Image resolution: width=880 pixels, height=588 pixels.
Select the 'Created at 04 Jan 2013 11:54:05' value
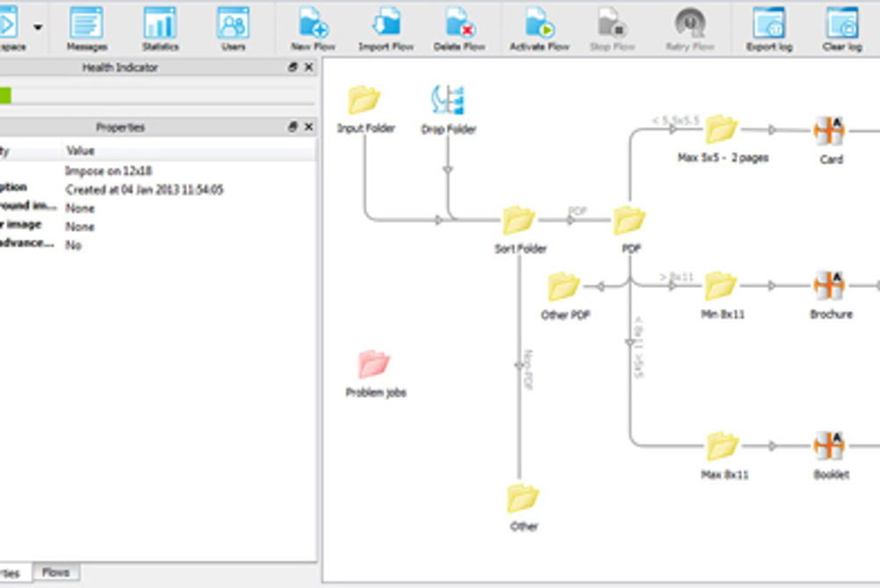[x=144, y=190]
